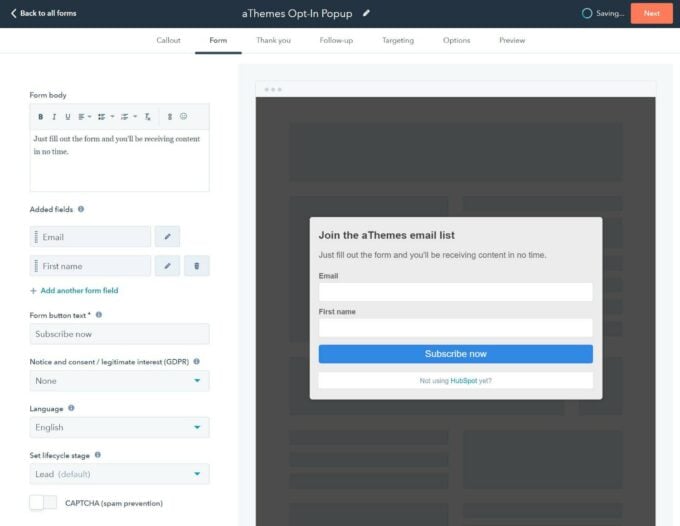Click the Saving status spinner icon
Screen dimensions: 680x526
click(x=587, y=13)
